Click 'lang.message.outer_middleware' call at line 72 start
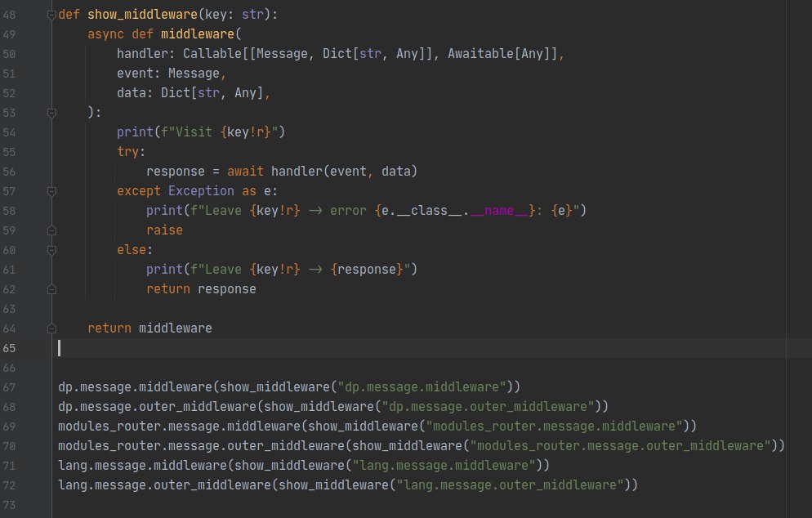812x518 pixels. 164,485
